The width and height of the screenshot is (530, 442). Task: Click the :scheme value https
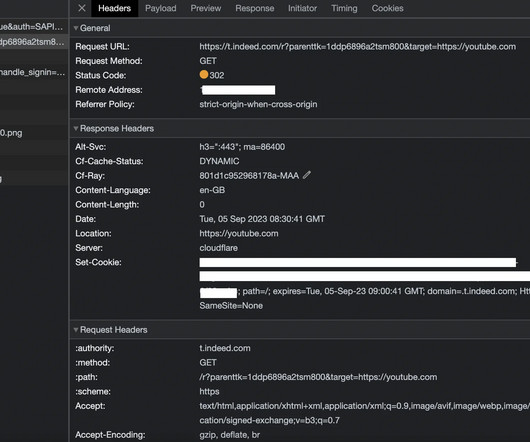(209, 391)
